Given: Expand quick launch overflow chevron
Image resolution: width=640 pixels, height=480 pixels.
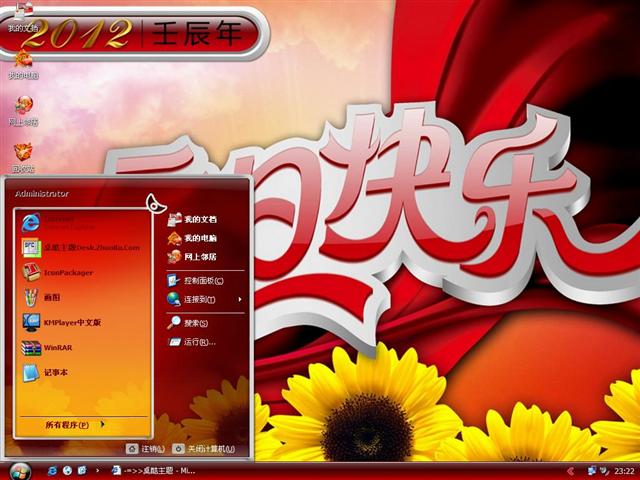Looking at the screenshot, I should pyautogui.click(x=97, y=471).
